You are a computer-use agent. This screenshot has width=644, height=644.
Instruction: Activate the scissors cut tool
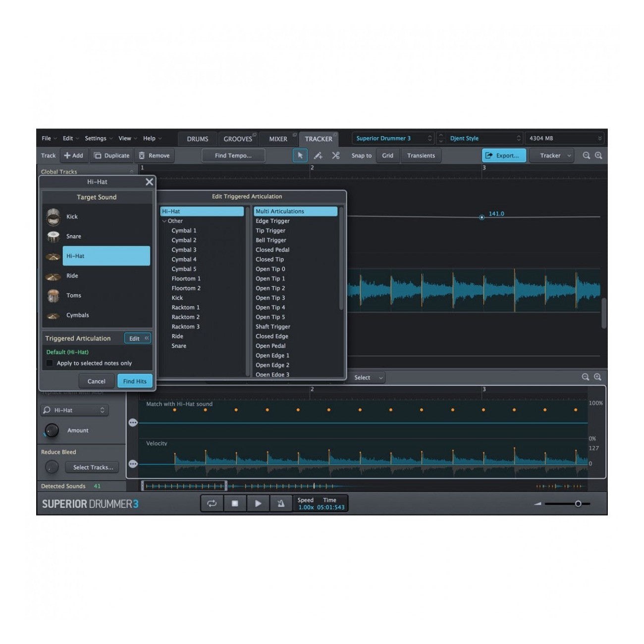(x=335, y=156)
